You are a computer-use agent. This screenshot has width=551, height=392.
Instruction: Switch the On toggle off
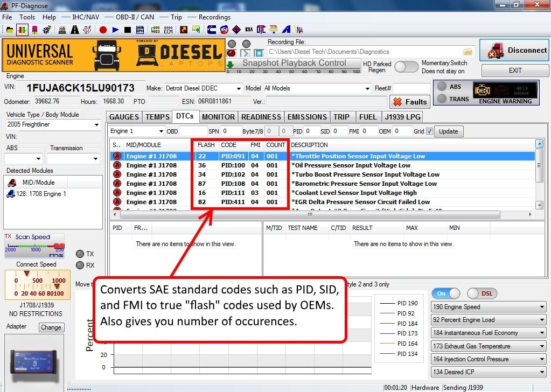445,293
